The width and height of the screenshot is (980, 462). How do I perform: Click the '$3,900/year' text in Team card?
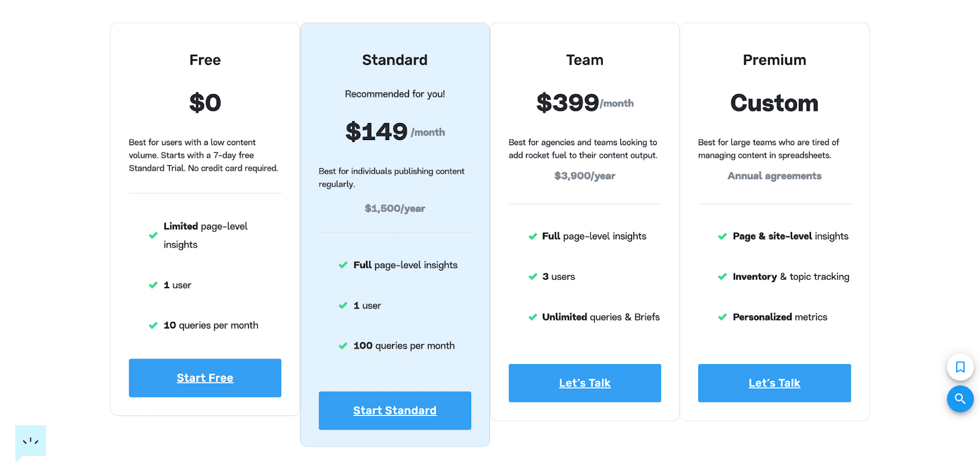point(584,176)
